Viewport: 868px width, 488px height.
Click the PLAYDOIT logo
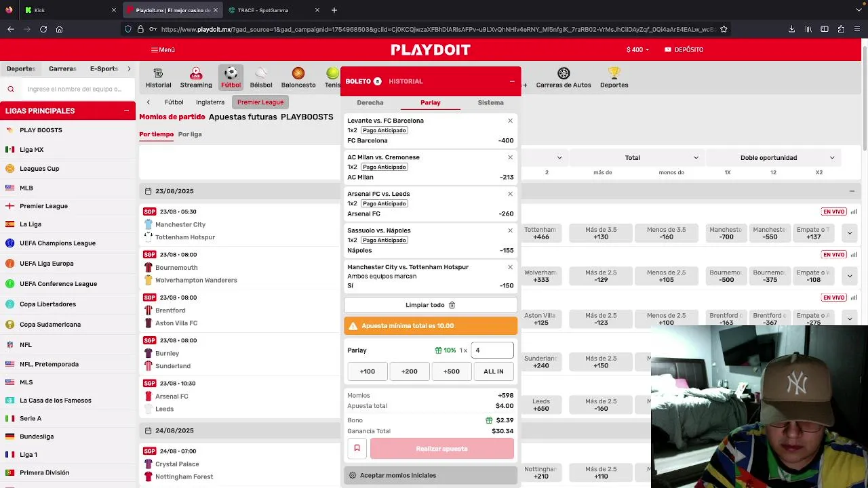(x=431, y=49)
